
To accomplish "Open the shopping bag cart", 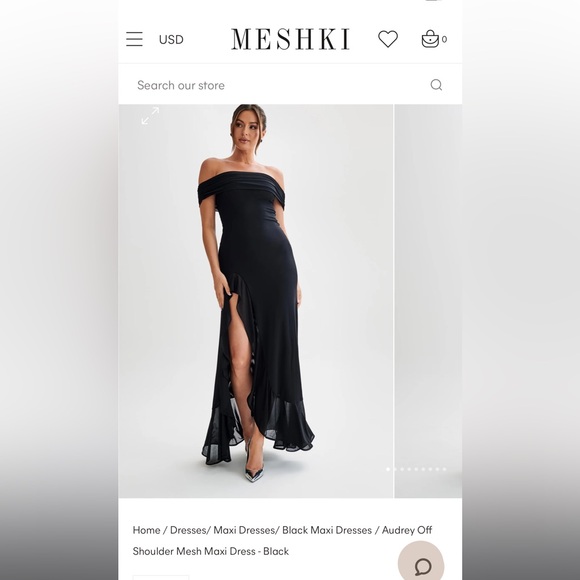I will click(430, 39).
